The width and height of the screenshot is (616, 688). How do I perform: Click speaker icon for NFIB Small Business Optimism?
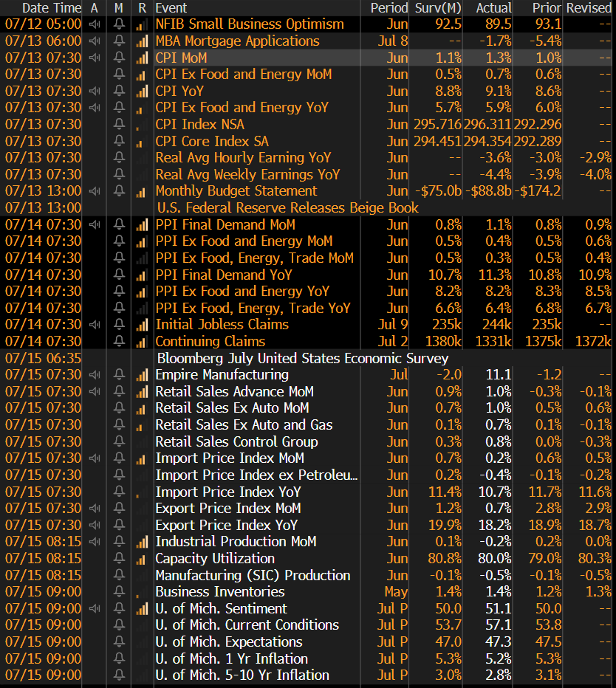point(94,24)
